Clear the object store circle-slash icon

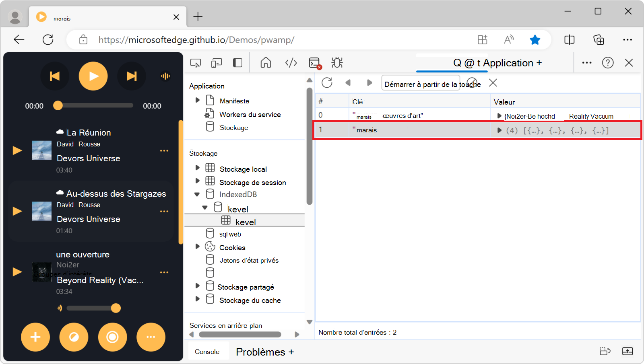click(472, 83)
